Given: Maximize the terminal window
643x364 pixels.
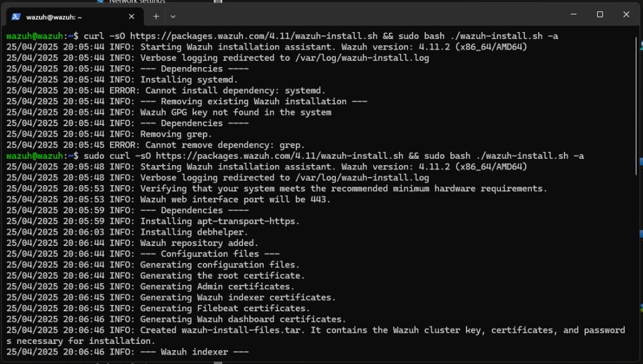Looking at the screenshot, I should pos(600,14).
